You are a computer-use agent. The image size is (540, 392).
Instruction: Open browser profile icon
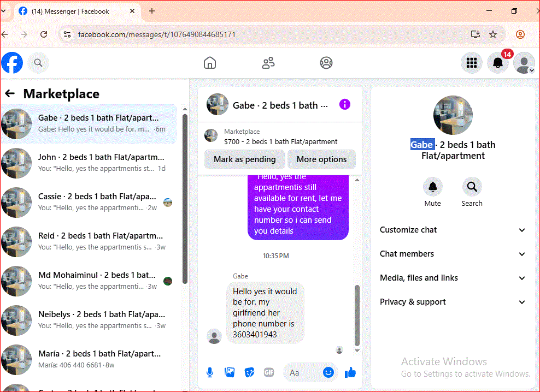click(x=520, y=34)
